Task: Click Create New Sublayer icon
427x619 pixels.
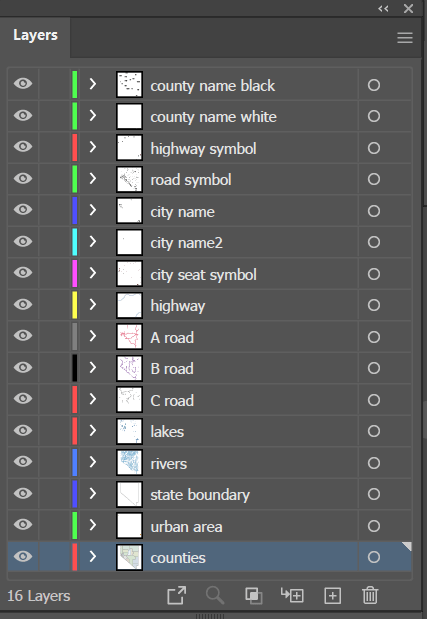Action: click(292, 595)
